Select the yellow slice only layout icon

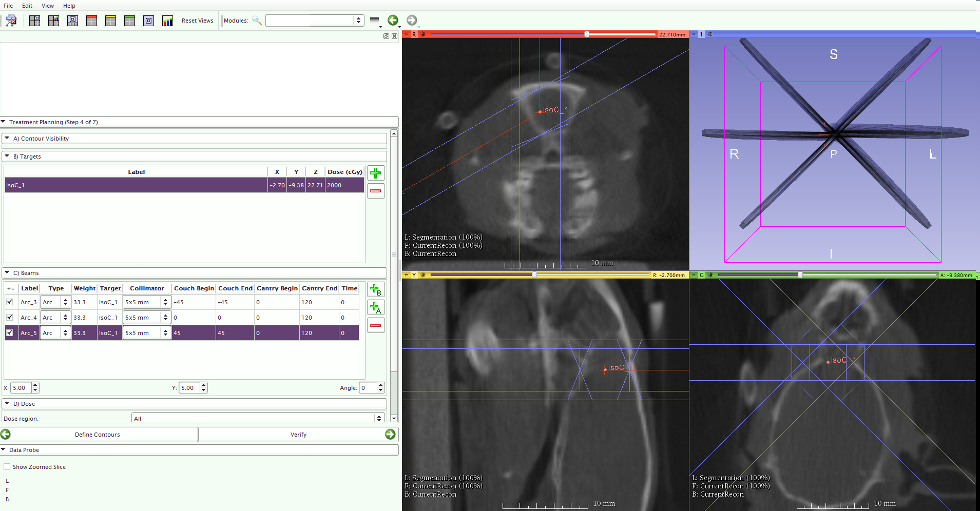point(111,21)
